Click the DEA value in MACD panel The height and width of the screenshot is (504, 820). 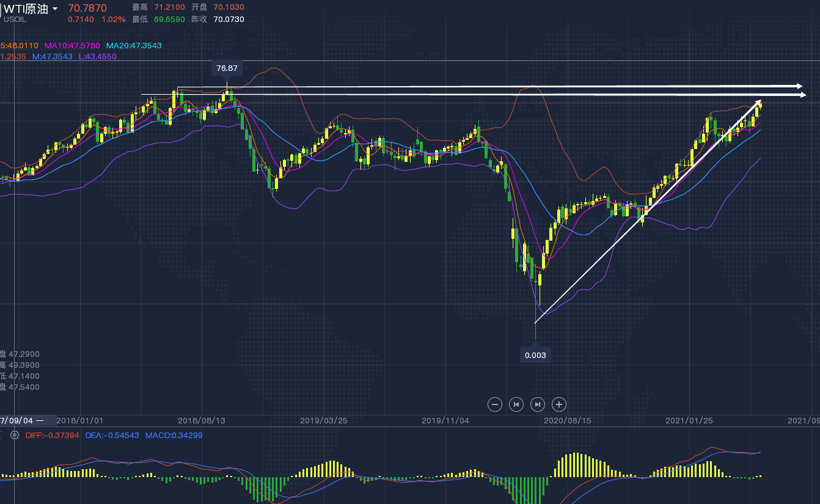(112, 436)
